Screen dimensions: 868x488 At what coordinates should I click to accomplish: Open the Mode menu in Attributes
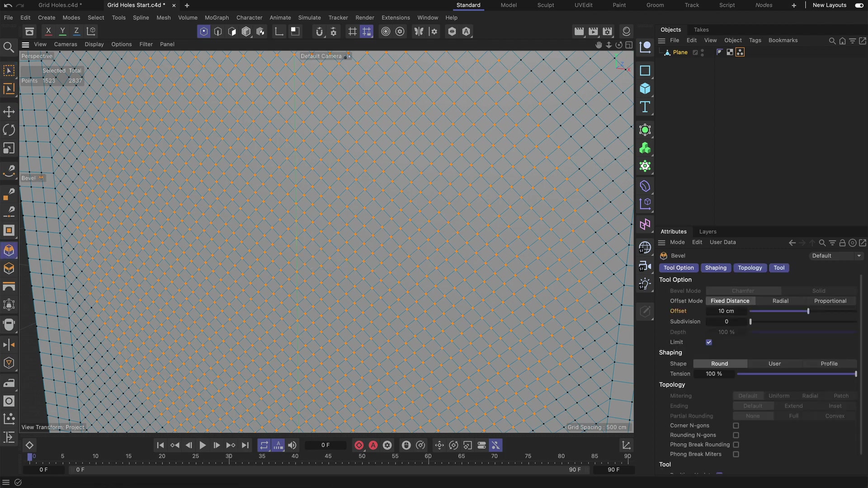coord(677,242)
